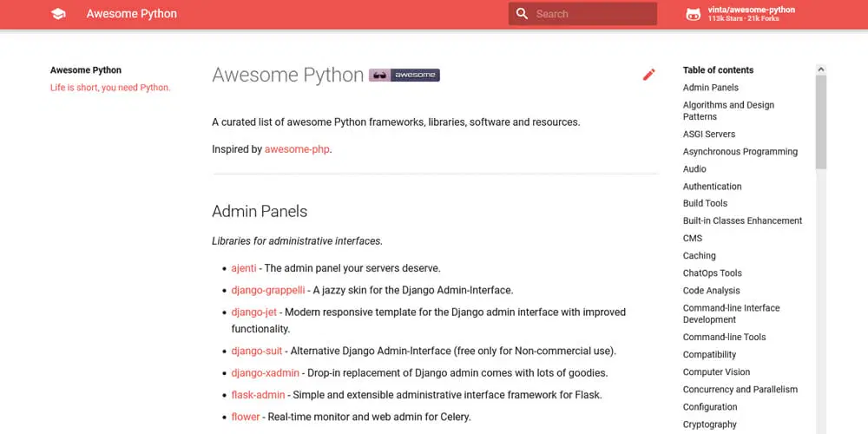
Task: Jump to ASGI Servers in contents
Action: point(709,134)
